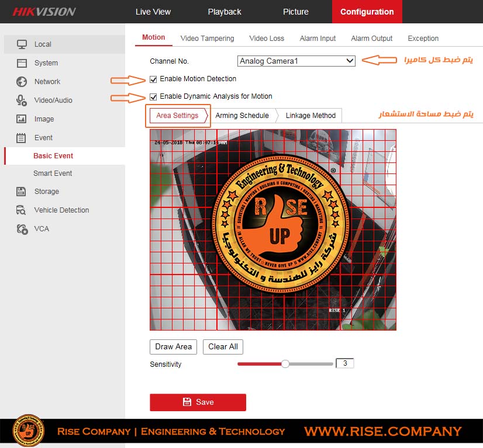
Task: Open Network settings via globe icon
Action: click(22, 82)
